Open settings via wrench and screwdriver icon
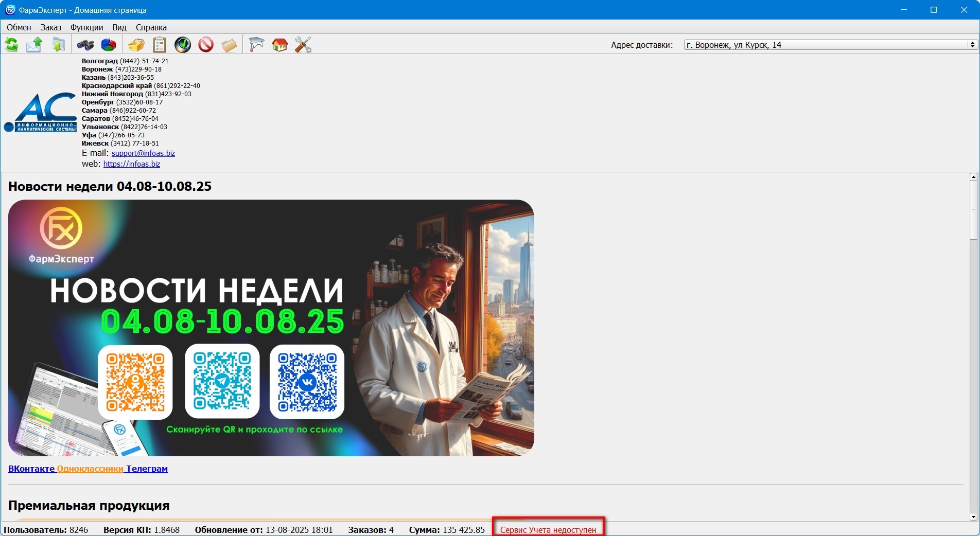 click(x=303, y=45)
